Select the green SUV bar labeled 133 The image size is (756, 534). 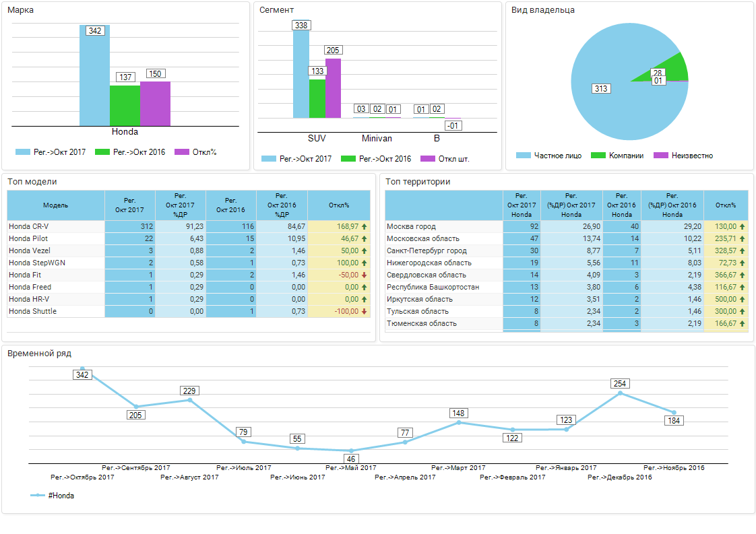coord(317,99)
